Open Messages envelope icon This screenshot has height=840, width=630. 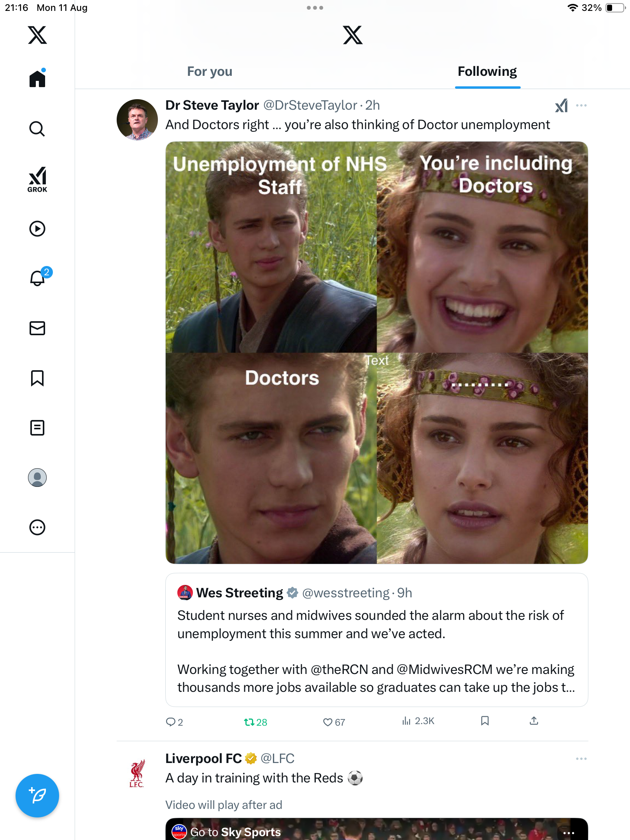click(37, 328)
